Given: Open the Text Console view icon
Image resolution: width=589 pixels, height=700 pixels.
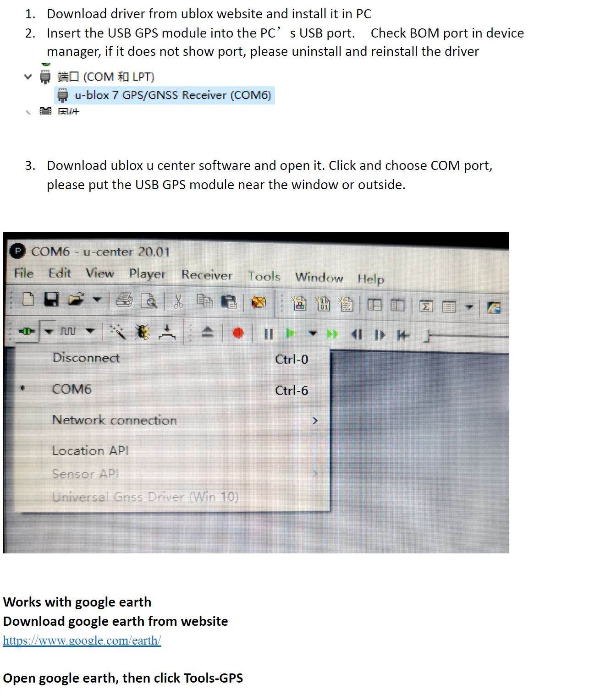Looking at the screenshot, I should tap(346, 304).
